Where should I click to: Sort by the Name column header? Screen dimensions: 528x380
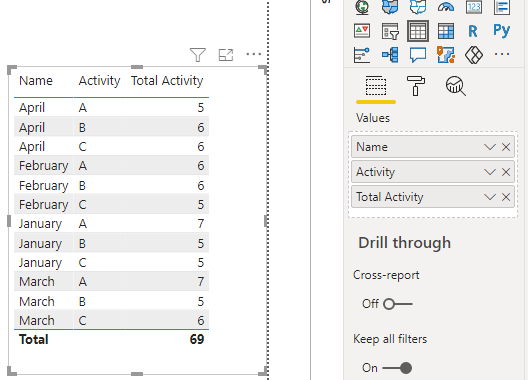coord(36,81)
